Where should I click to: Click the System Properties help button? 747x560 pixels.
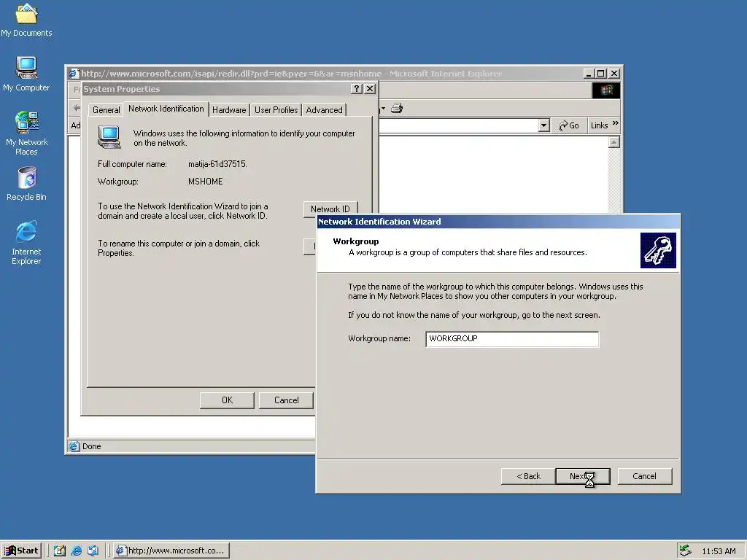[356, 88]
